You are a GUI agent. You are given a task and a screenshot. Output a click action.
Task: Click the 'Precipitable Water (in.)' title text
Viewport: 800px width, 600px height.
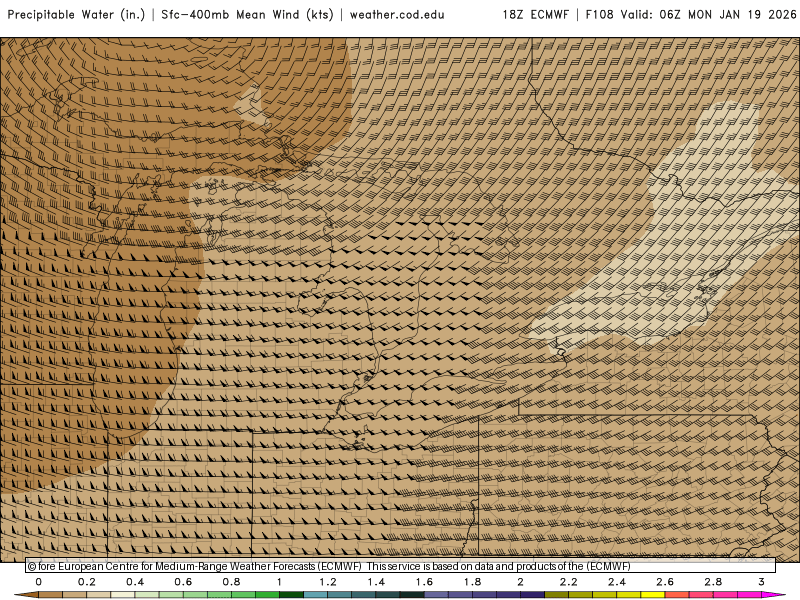77,14
